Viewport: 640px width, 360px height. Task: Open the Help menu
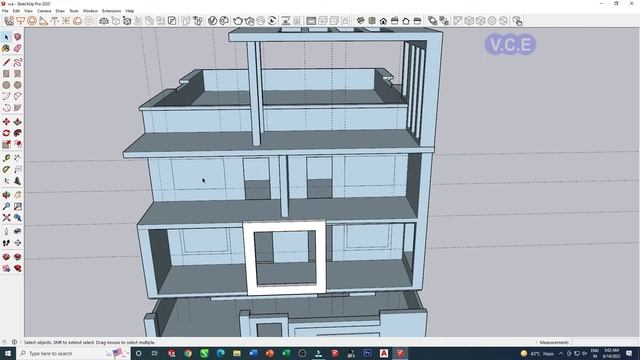(130, 11)
